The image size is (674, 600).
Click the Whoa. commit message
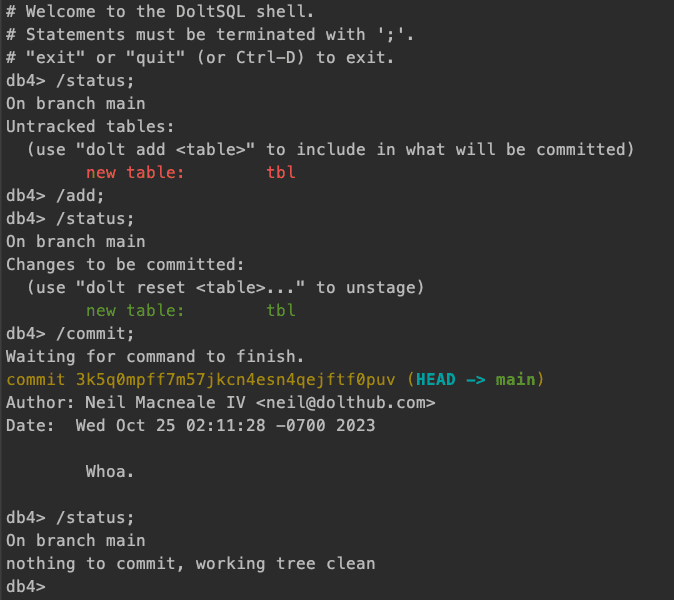[110, 471]
